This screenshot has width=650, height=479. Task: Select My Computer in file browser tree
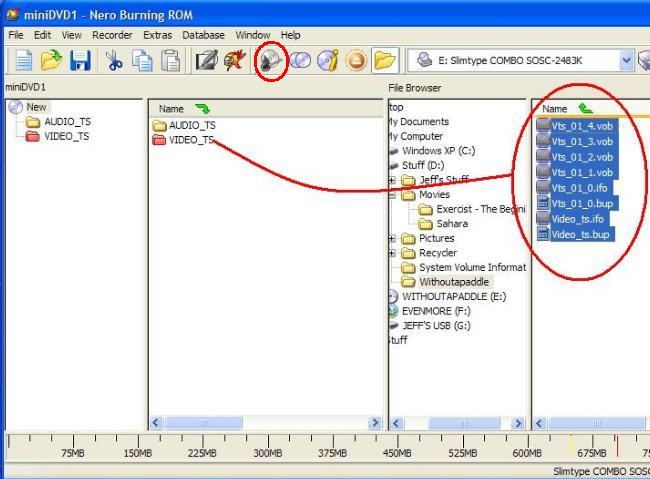coord(416,136)
